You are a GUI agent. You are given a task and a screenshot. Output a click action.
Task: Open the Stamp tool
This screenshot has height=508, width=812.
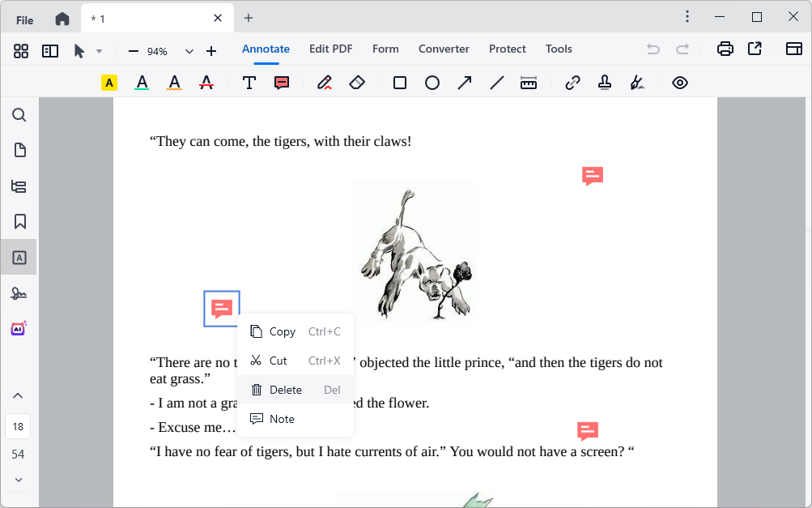coord(604,82)
